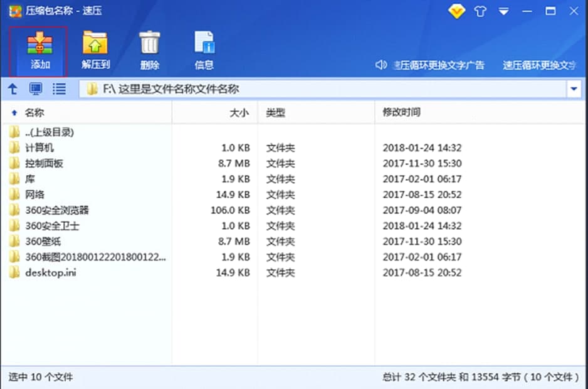The height and width of the screenshot is (389, 588).
Task: Expand the address path dropdown arrow
Action: coord(574,89)
